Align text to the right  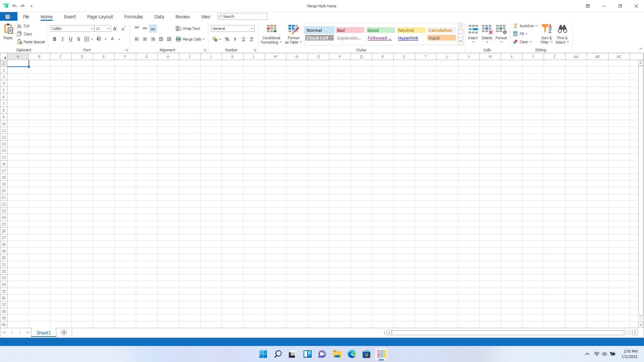(153, 39)
